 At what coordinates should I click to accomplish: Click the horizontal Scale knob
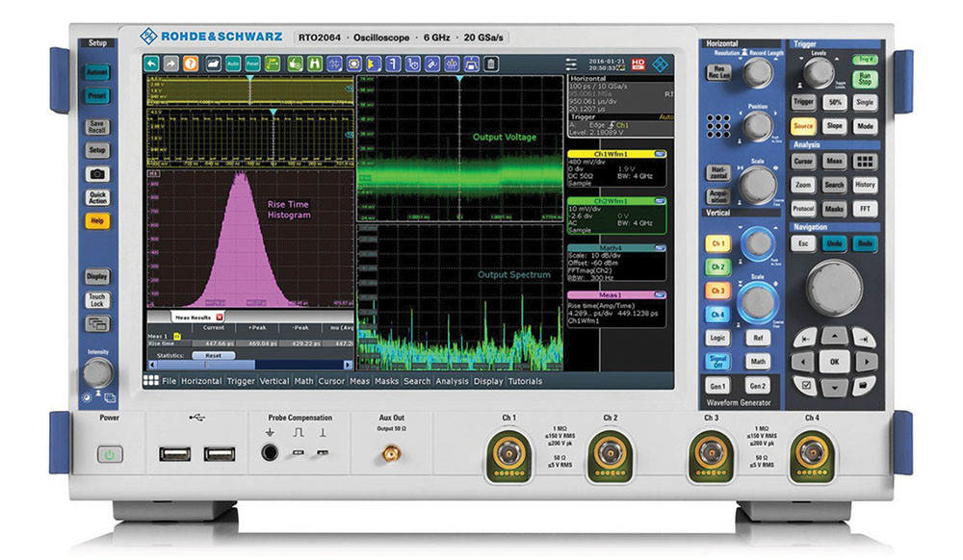758,184
